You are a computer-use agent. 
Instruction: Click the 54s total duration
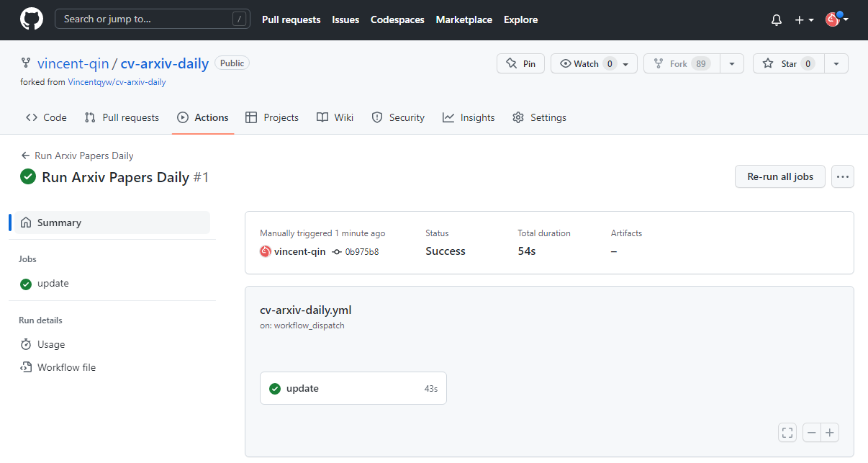tap(527, 251)
